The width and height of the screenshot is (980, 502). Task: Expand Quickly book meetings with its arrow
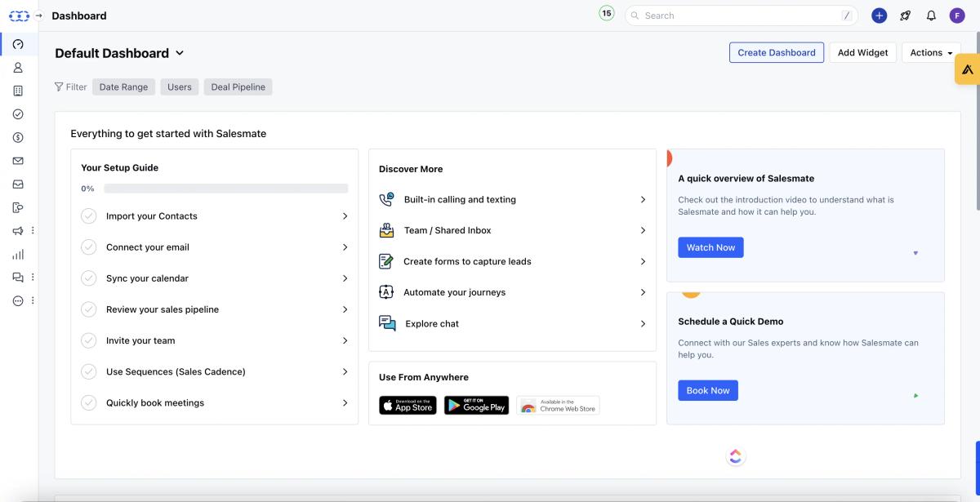point(345,402)
